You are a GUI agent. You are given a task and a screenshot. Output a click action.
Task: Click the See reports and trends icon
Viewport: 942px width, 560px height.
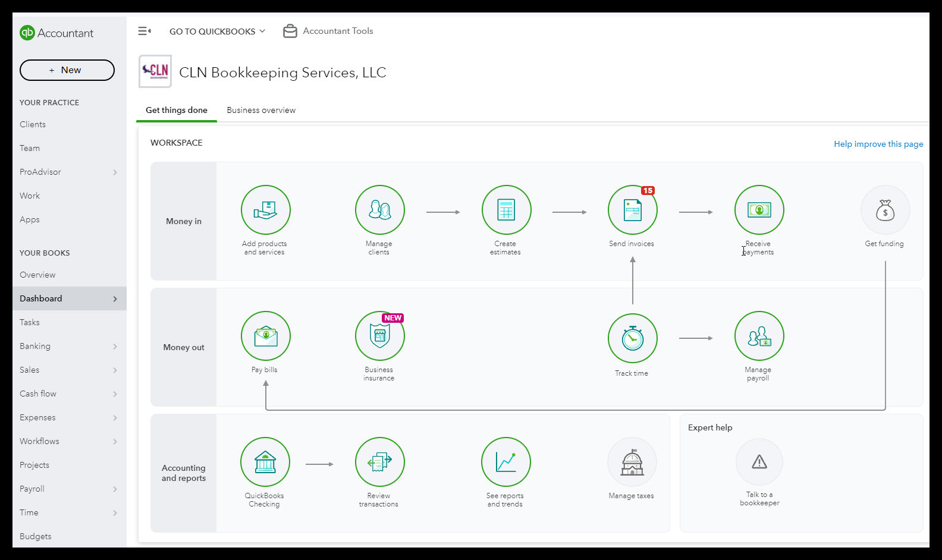coord(505,463)
